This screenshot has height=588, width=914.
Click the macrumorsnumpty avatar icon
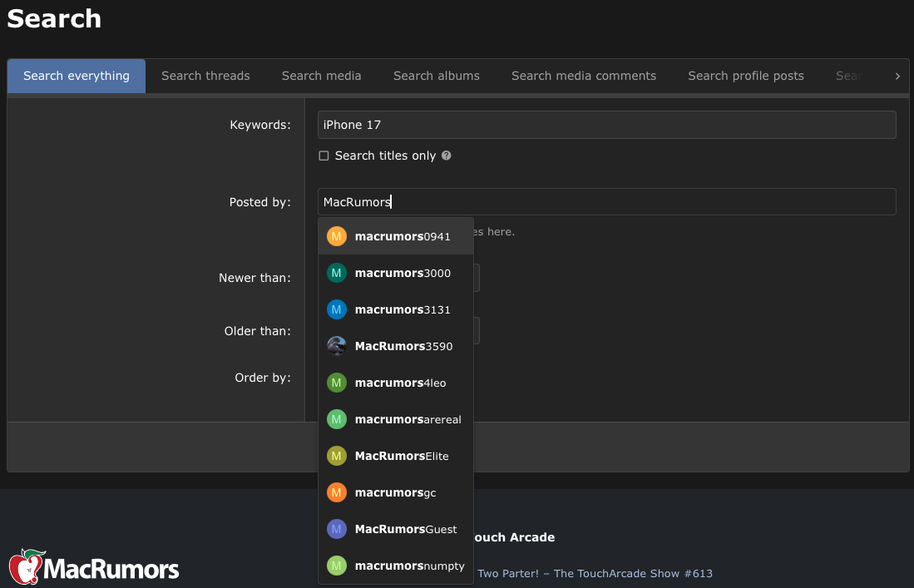tap(336, 566)
